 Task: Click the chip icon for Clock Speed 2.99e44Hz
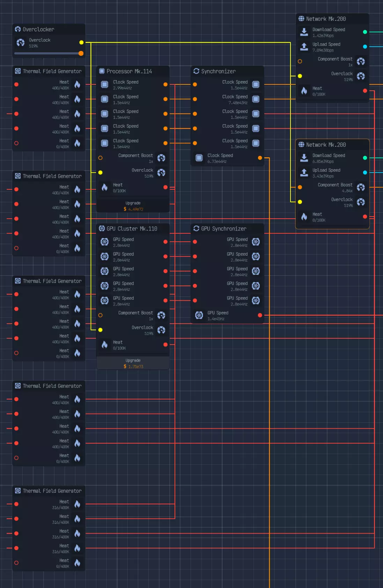[104, 84]
